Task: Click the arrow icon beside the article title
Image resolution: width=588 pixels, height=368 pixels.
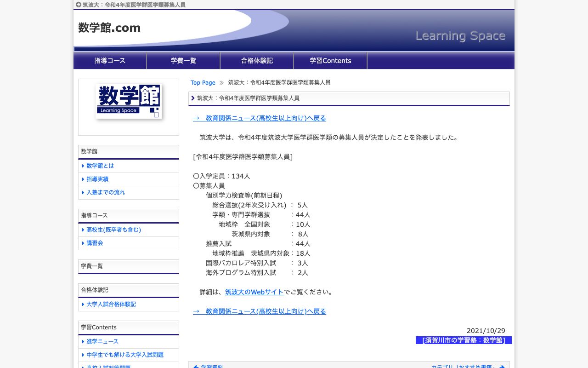Action: pyautogui.click(x=193, y=98)
